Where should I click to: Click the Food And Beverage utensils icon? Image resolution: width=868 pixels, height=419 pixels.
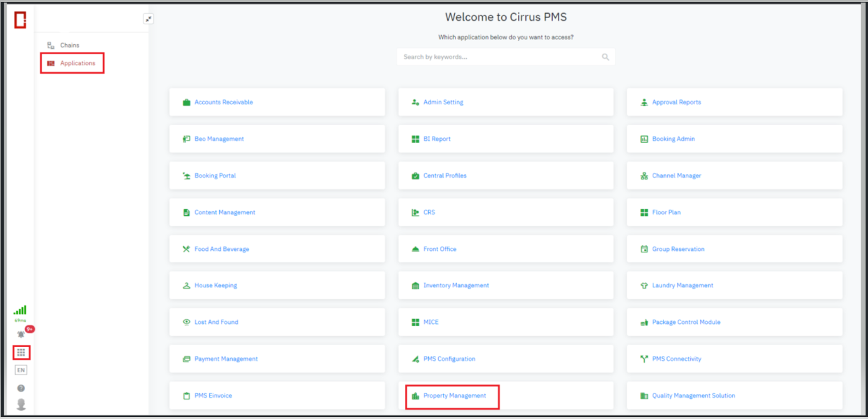[x=186, y=249]
